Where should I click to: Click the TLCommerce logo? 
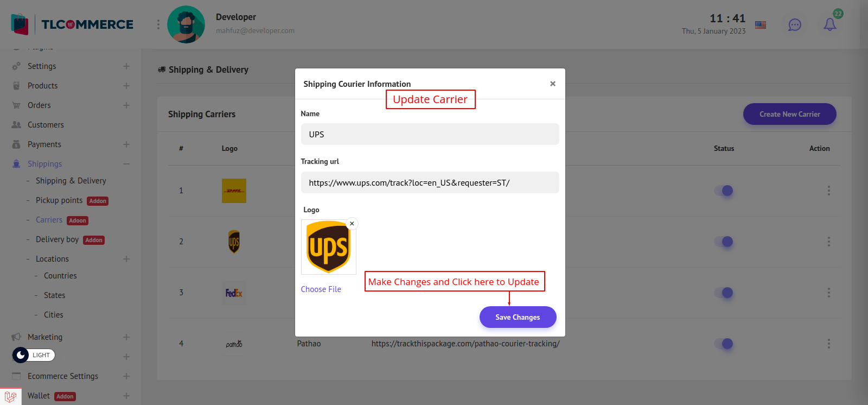point(72,24)
